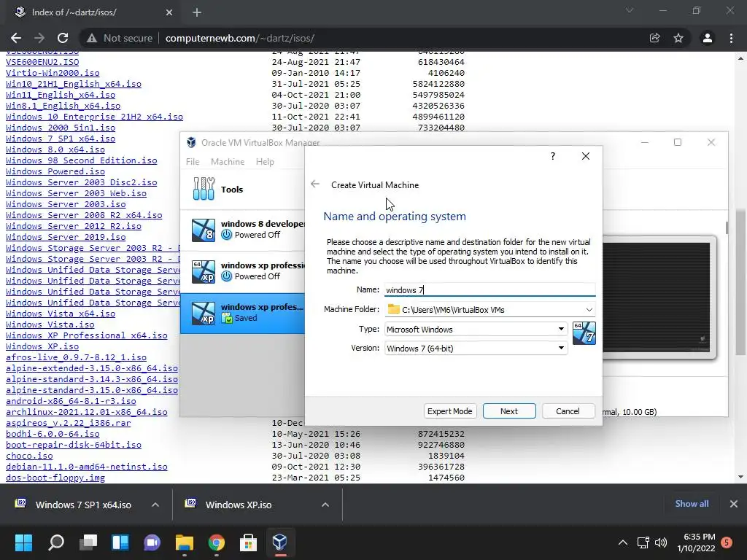747x560 pixels.
Task: Select the Powered Off windows xp VM icon
Action: pos(204,271)
